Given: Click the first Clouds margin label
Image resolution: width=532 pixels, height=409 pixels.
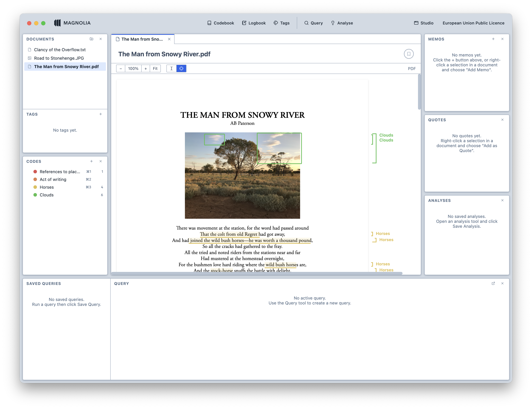Looking at the screenshot, I should (x=386, y=135).
